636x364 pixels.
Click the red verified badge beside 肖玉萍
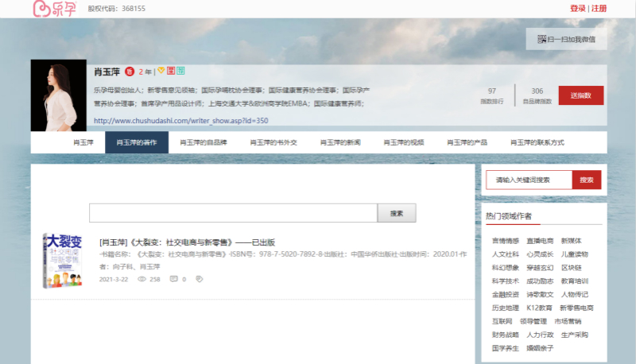click(130, 72)
